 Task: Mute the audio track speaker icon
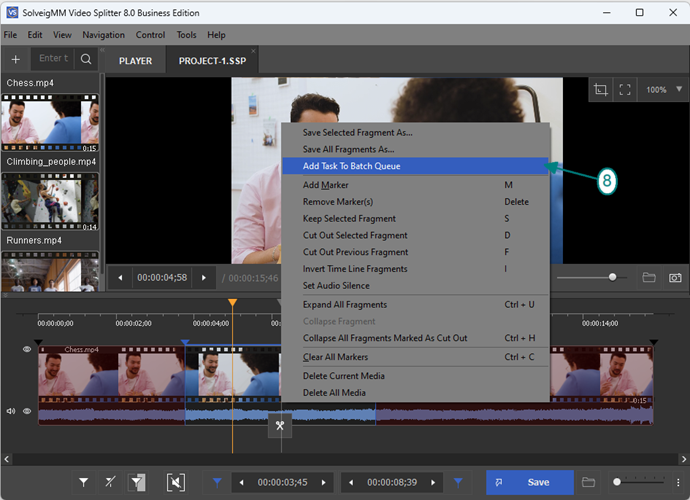tap(11, 411)
